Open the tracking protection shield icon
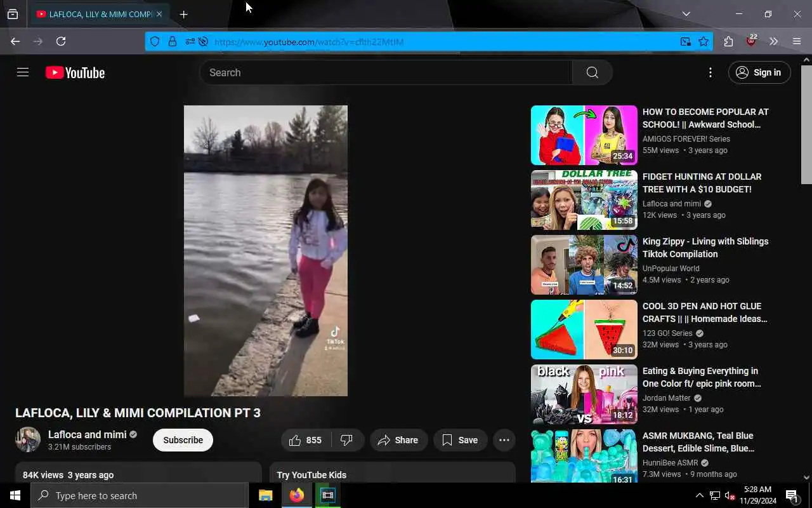The image size is (812, 508). pyautogui.click(x=155, y=41)
